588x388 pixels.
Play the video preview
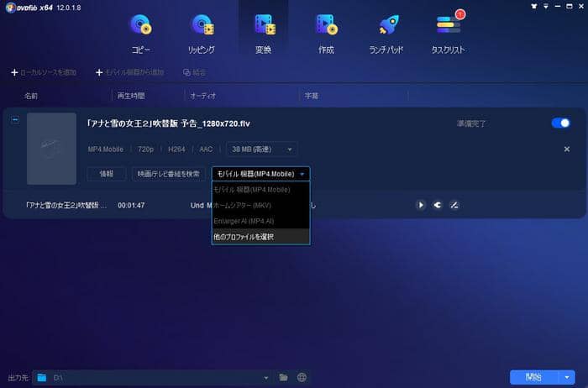421,205
